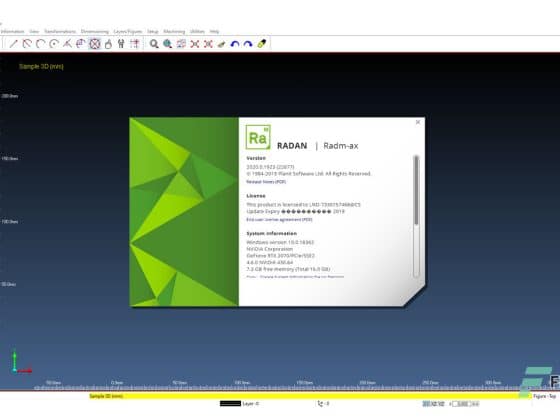Select the dashed red dimension tool

135,44
